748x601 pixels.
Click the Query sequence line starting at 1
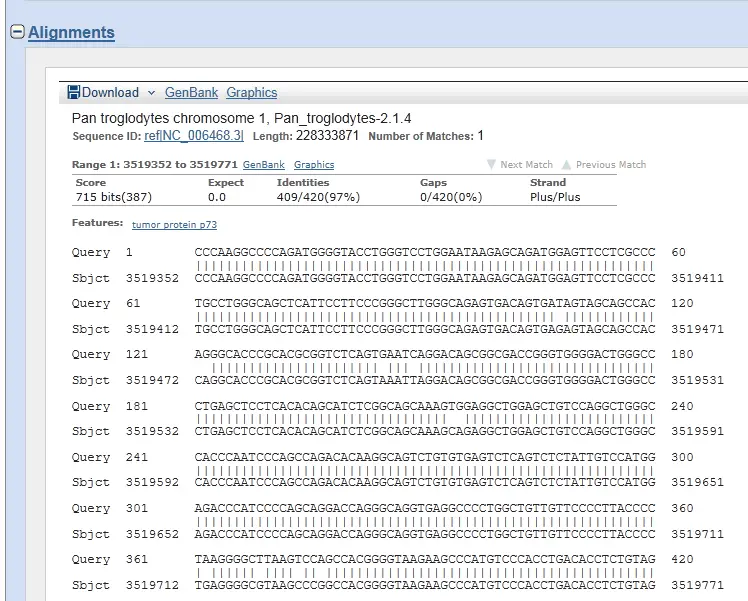coord(425,253)
